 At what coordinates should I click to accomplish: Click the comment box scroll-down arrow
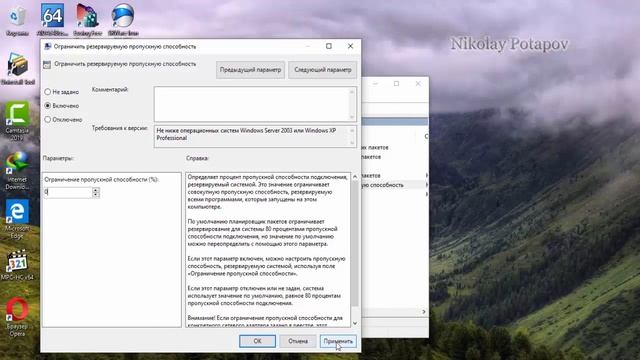(352, 117)
